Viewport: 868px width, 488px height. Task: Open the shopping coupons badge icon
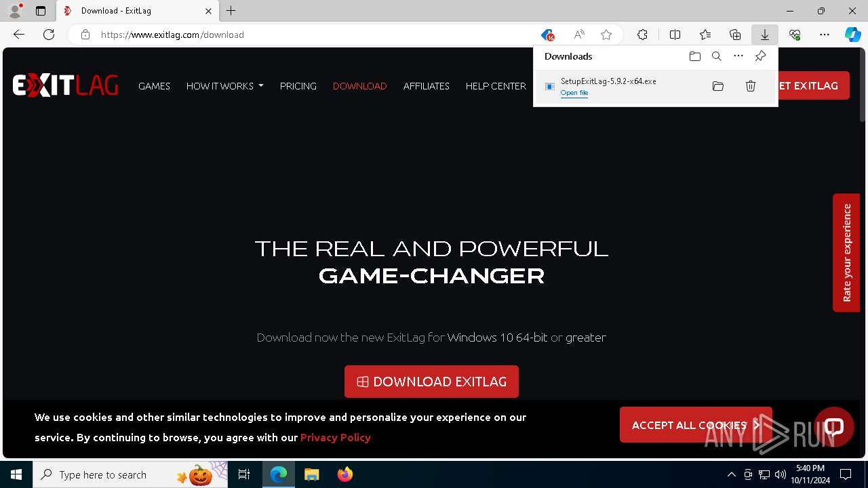(x=548, y=35)
